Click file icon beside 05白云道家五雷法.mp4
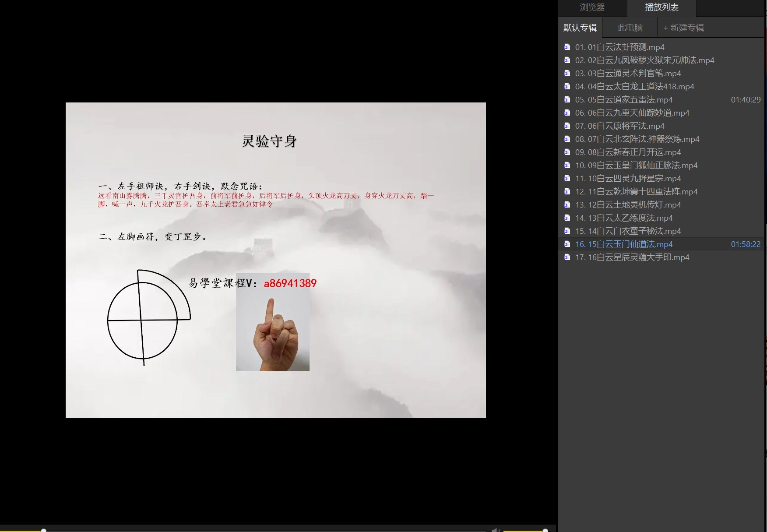 [x=567, y=100]
